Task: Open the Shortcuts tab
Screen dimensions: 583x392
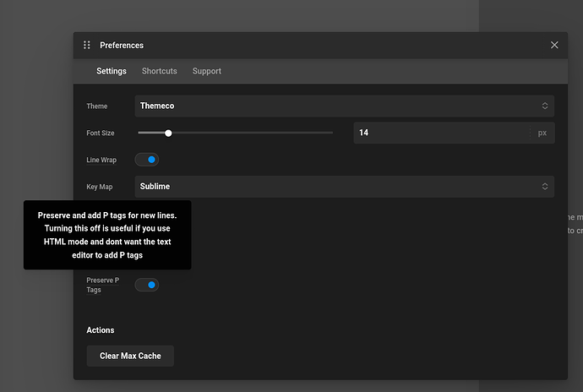Action: [x=160, y=72]
